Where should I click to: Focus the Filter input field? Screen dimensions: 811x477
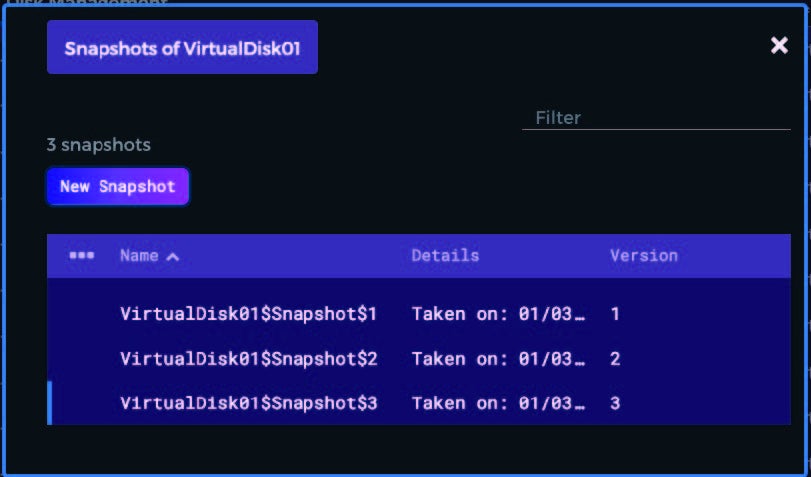(656, 118)
